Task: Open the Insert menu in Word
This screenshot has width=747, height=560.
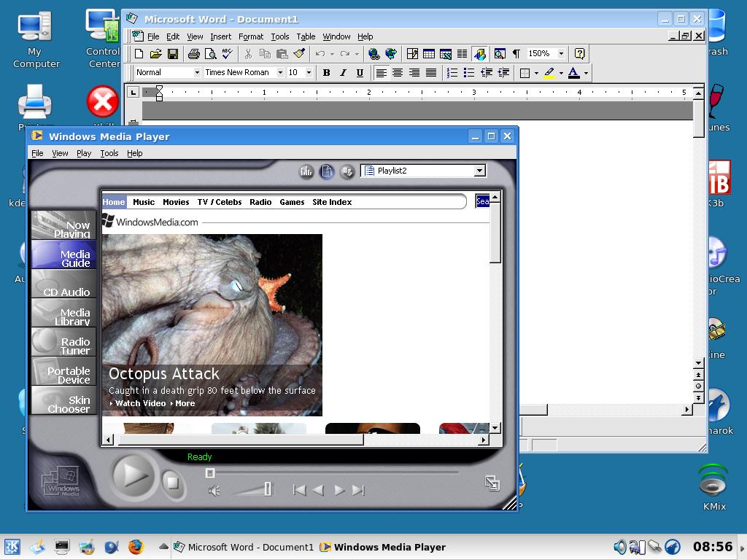Action: (x=220, y=36)
